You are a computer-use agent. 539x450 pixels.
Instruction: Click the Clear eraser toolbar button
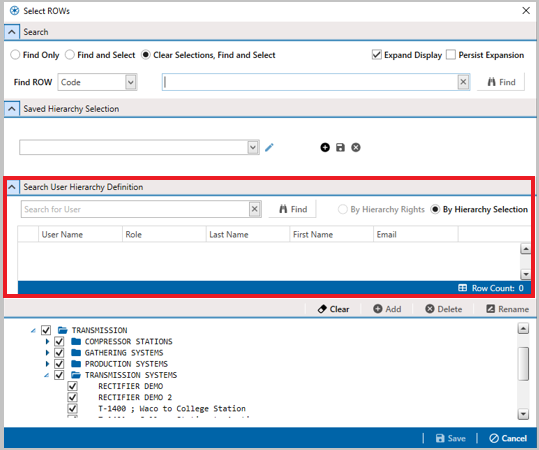click(333, 309)
